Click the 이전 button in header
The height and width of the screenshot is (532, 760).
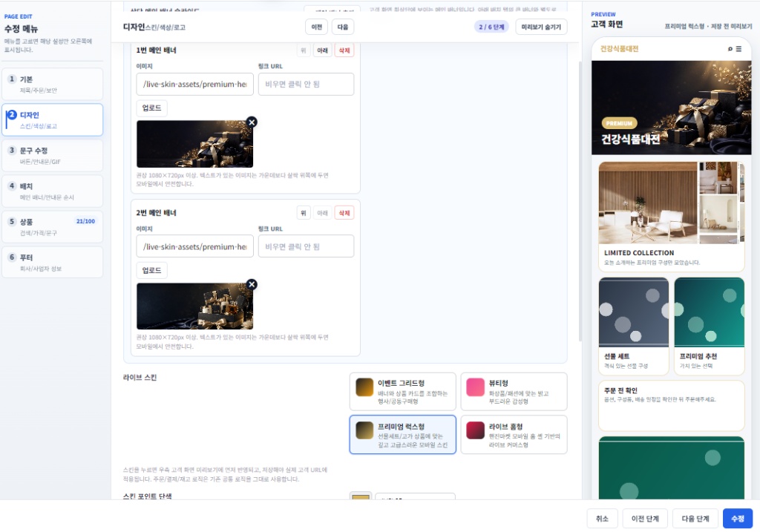point(316,27)
